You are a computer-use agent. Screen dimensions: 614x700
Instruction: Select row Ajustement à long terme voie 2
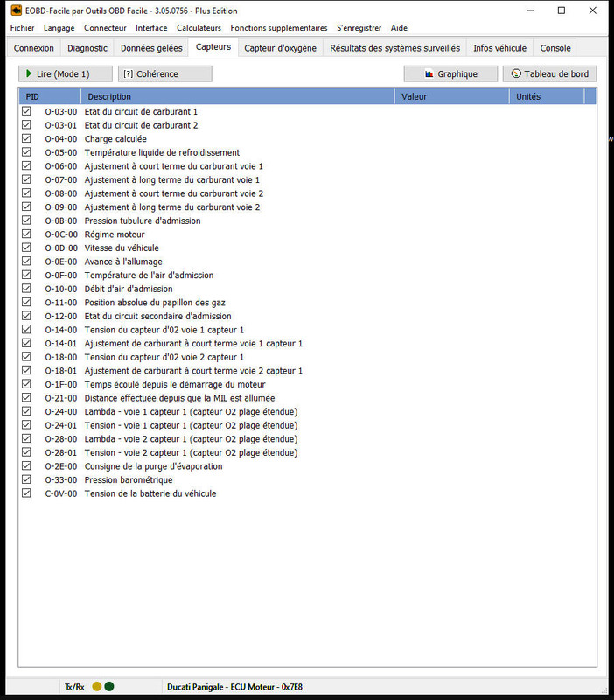coord(307,206)
